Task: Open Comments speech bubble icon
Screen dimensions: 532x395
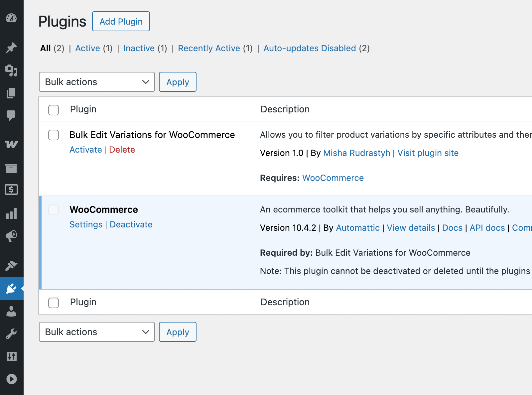Action: point(11,115)
